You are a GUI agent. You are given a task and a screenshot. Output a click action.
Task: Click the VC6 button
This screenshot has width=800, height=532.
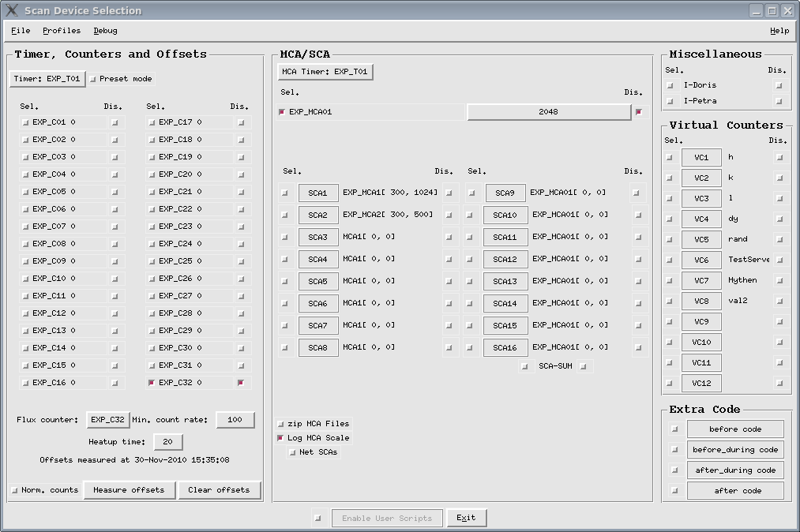click(701, 260)
